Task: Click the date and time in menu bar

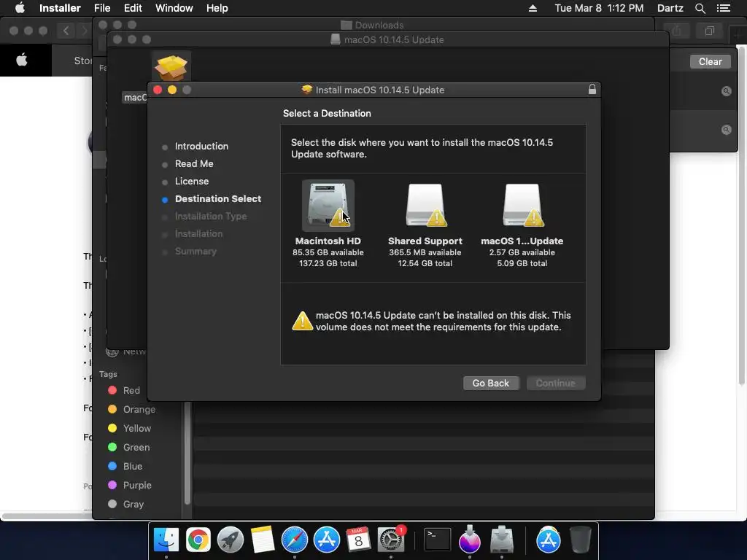Action: [x=599, y=8]
